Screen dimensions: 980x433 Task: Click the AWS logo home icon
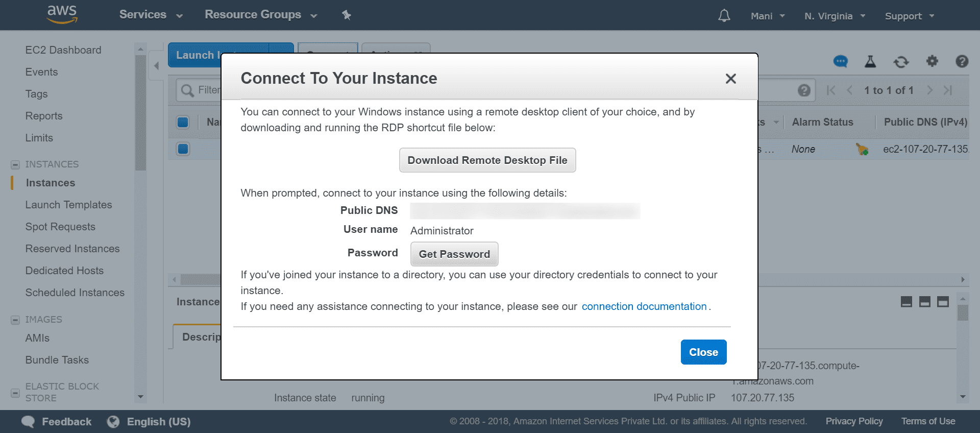tap(62, 14)
